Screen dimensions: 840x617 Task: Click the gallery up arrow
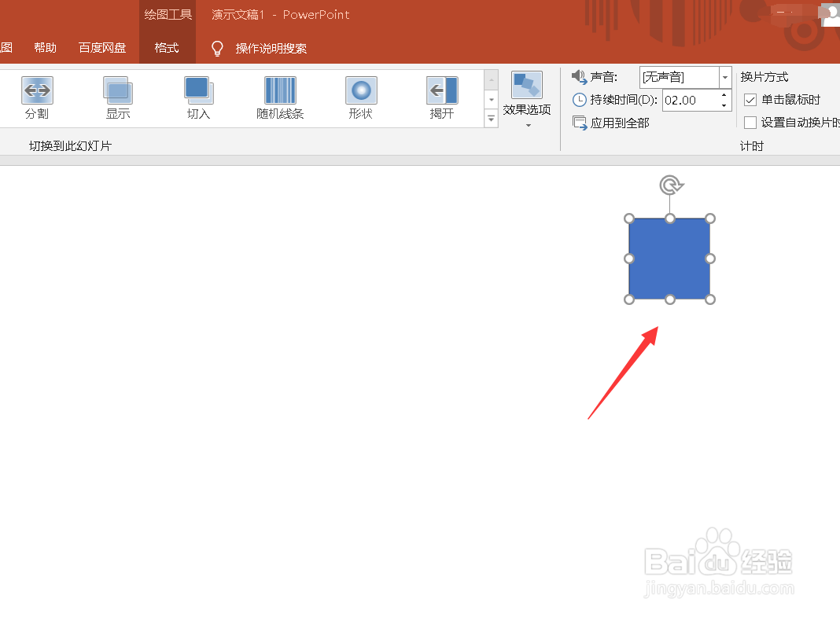(492, 79)
